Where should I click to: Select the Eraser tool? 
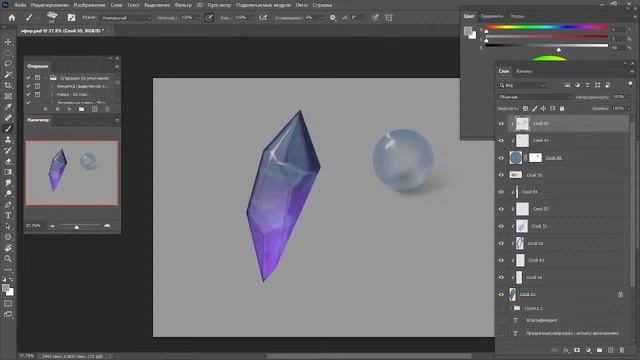click(8, 161)
